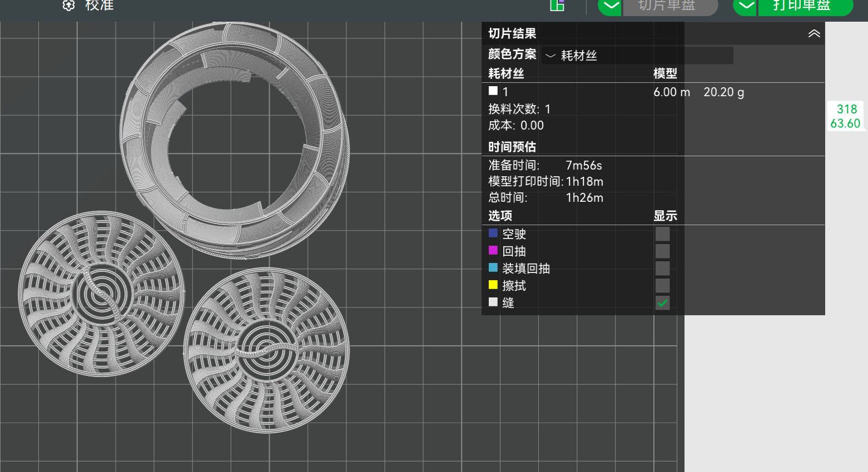
Task: Click the 切片结果 panel title
Action: click(x=512, y=33)
